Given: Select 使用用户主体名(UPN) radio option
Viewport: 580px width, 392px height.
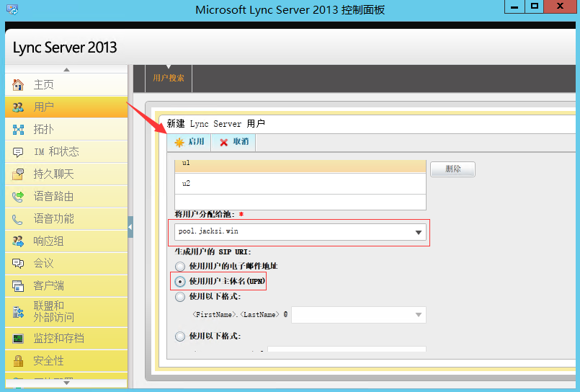Looking at the screenshot, I should pos(180,282).
